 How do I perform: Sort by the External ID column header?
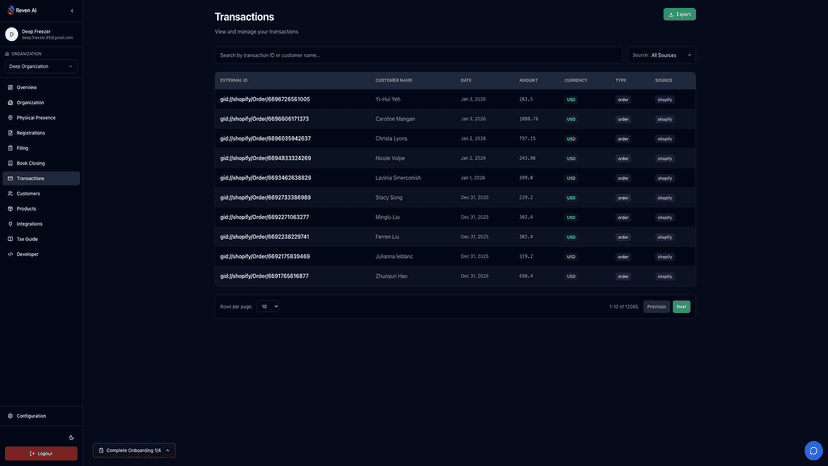point(234,80)
